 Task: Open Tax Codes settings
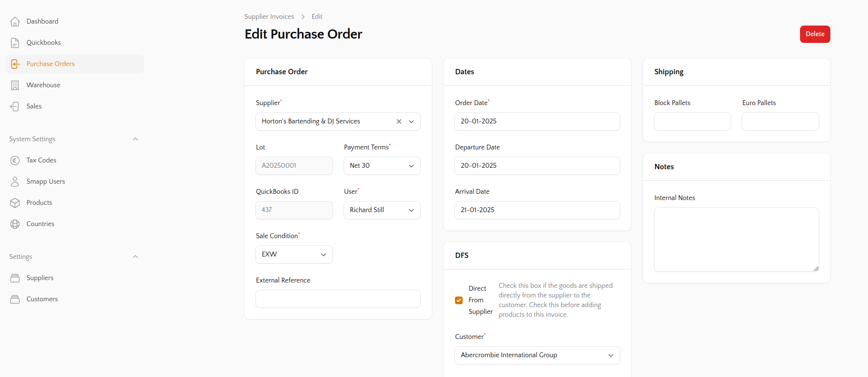[x=75, y=161]
